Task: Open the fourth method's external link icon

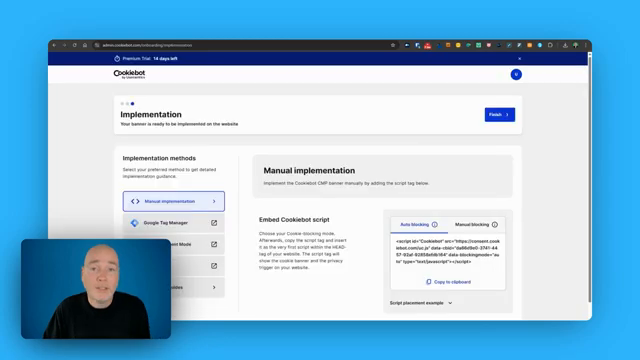Action: (214, 266)
